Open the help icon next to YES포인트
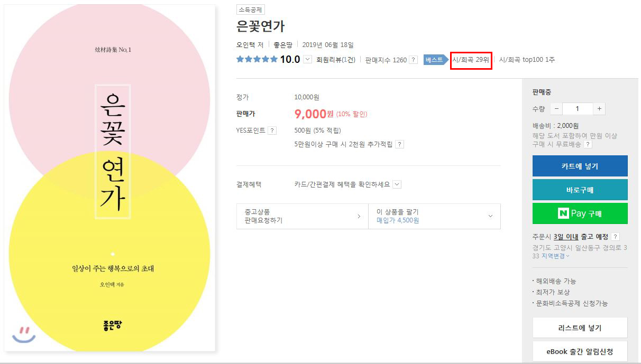 [272, 130]
